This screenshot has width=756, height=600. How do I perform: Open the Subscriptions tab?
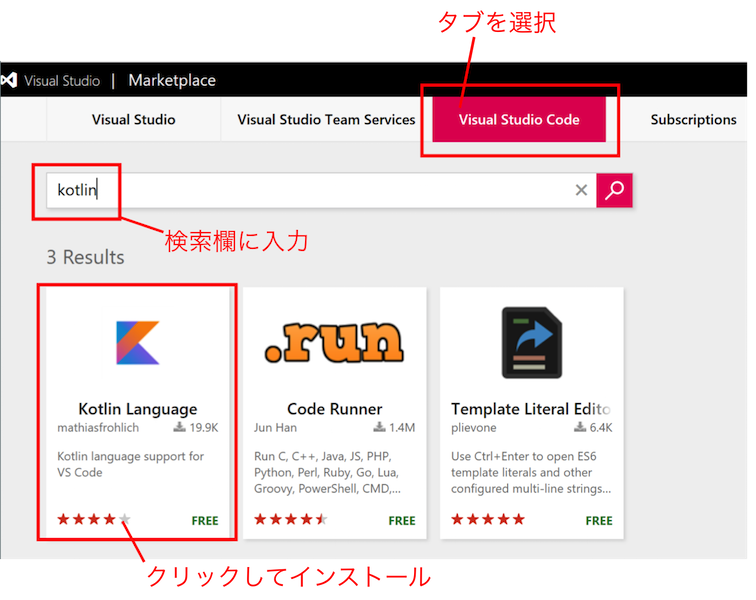pos(693,119)
